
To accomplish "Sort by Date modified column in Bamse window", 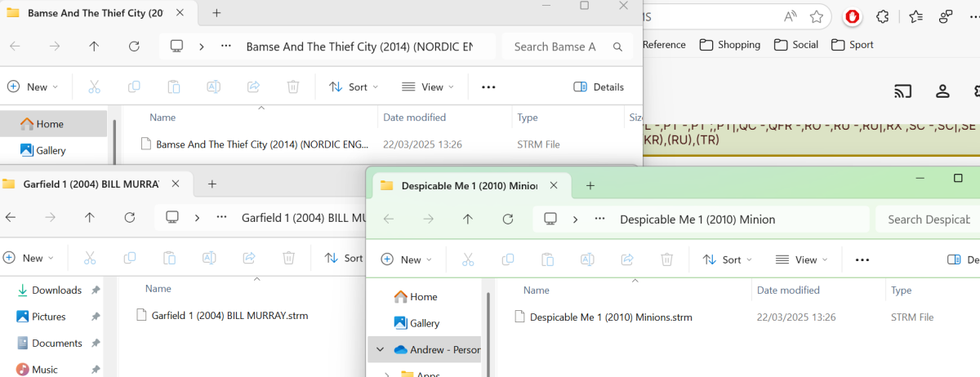I will 414,118.
